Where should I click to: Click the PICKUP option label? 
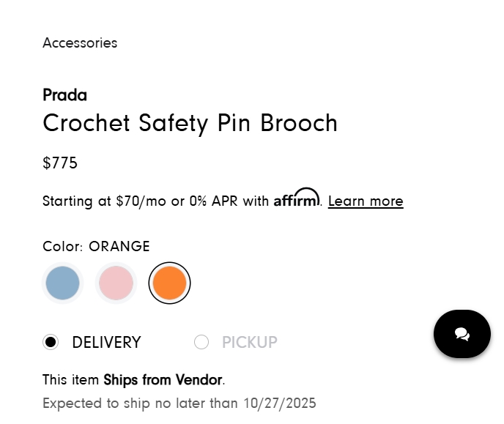pos(249,342)
